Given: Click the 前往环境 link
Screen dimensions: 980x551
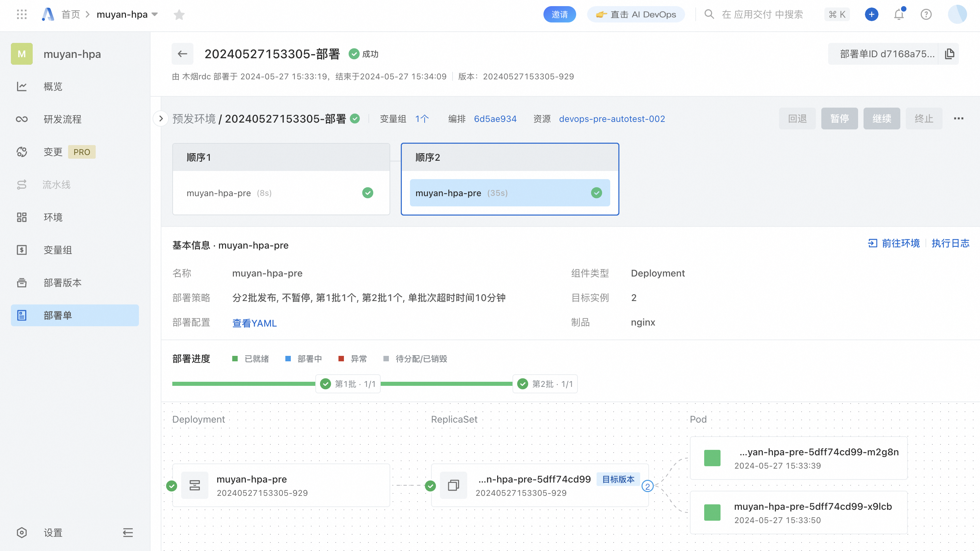Looking at the screenshot, I should pyautogui.click(x=894, y=243).
